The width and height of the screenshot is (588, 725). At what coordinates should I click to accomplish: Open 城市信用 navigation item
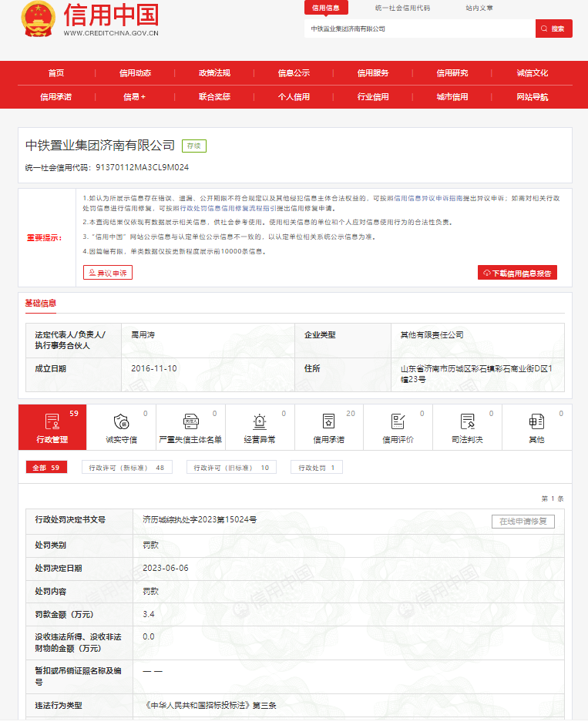coord(452,97)
